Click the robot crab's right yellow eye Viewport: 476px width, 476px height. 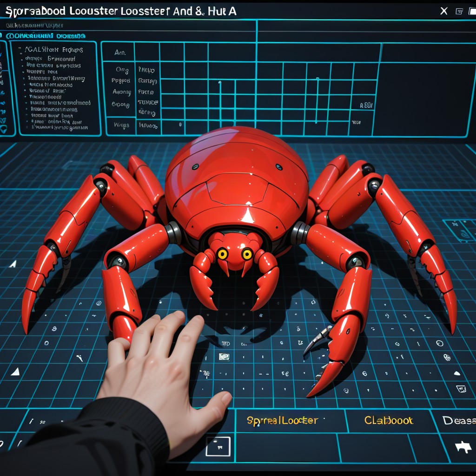pos(247,254)
